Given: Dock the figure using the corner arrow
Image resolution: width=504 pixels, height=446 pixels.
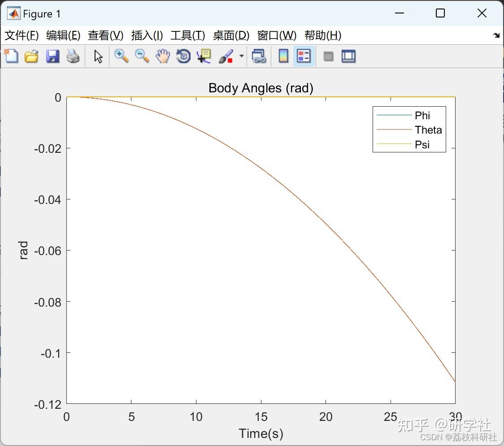Looking at the screenshot, I should pyautogui.click(x=496, y=35).
